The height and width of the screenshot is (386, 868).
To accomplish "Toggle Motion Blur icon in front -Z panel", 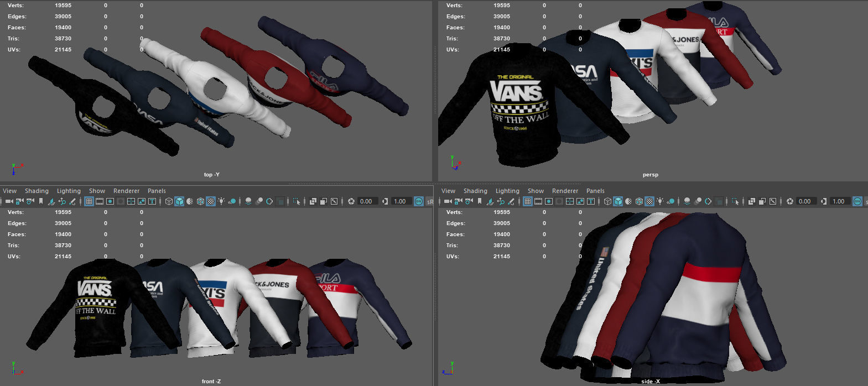I will point(259,201).
